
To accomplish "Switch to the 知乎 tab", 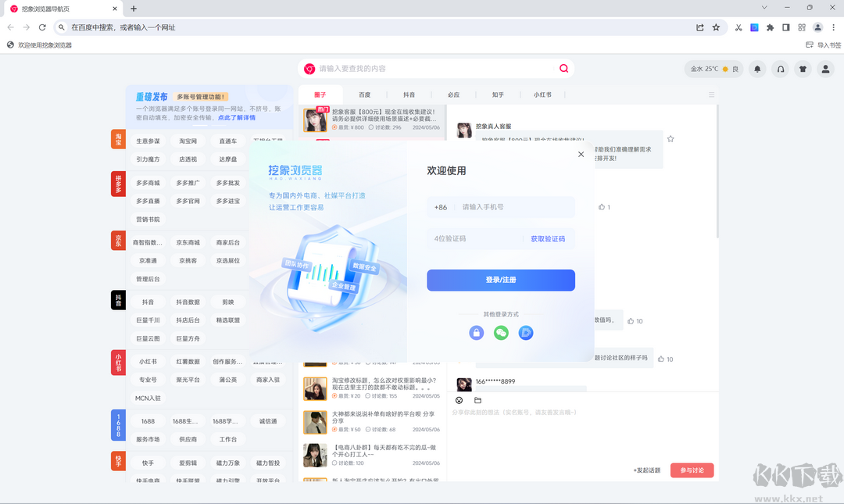I will point(499,94).
